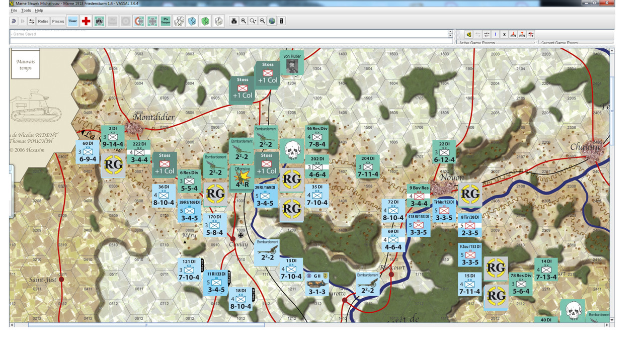
Task: Click the undo last move icon
Action: [x=14, y=21]
